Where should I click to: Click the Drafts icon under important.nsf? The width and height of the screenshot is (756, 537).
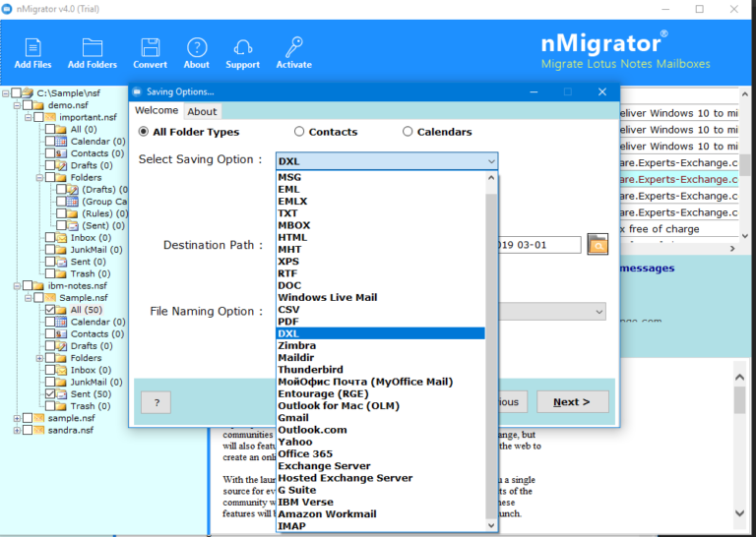click(61, 165)
